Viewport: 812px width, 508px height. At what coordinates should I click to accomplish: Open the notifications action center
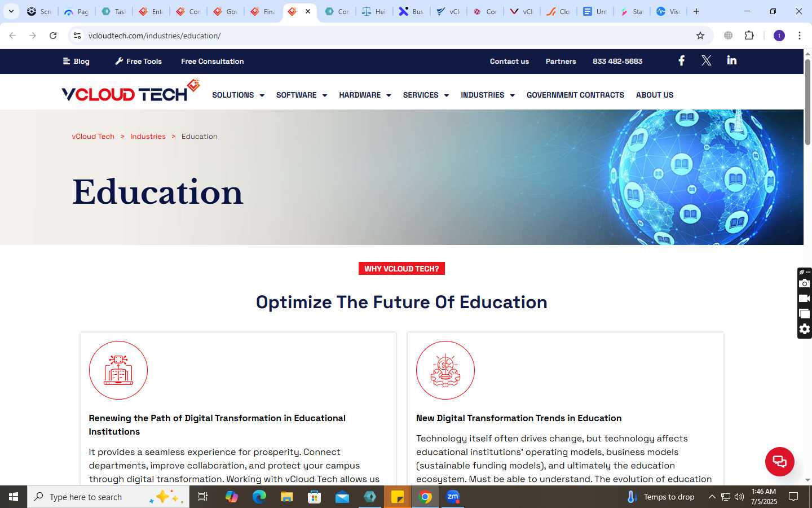pyautogui.click(x=793, y=497)
